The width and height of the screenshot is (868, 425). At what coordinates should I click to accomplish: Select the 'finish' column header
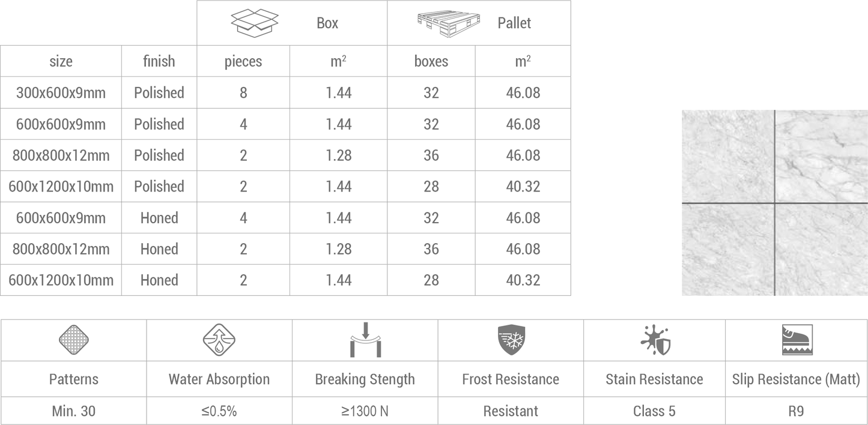(x=159, y=61)
